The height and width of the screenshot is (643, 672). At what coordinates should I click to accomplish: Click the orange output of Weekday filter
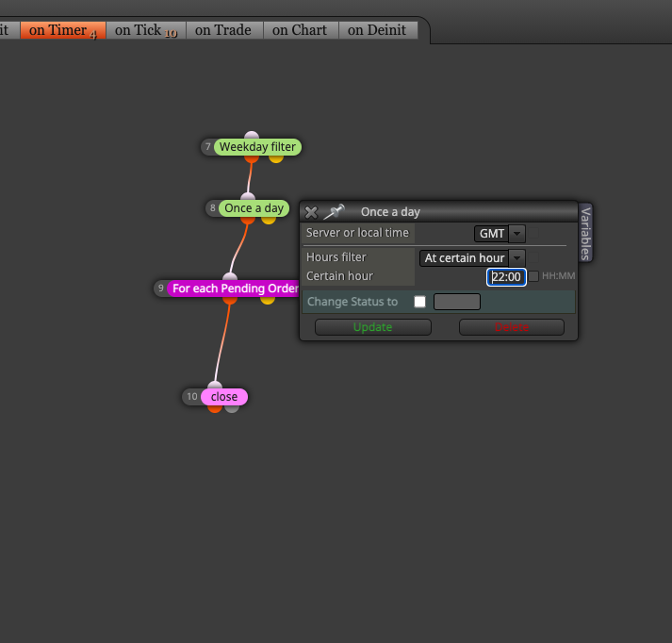coord(252,158)
